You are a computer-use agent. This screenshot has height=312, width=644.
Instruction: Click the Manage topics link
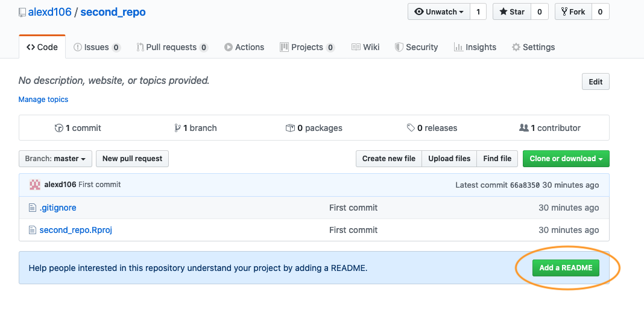[43, 100]
